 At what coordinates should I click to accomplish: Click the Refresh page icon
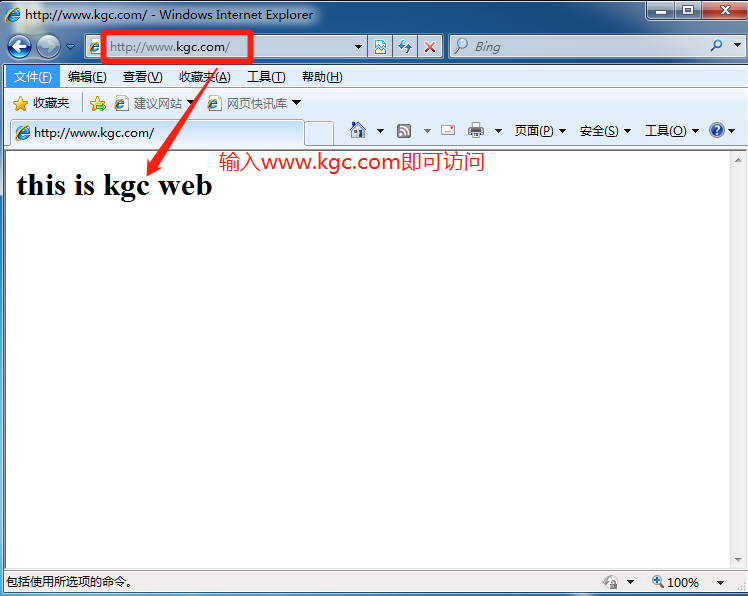pyautogui.click(x=405, y=47)
